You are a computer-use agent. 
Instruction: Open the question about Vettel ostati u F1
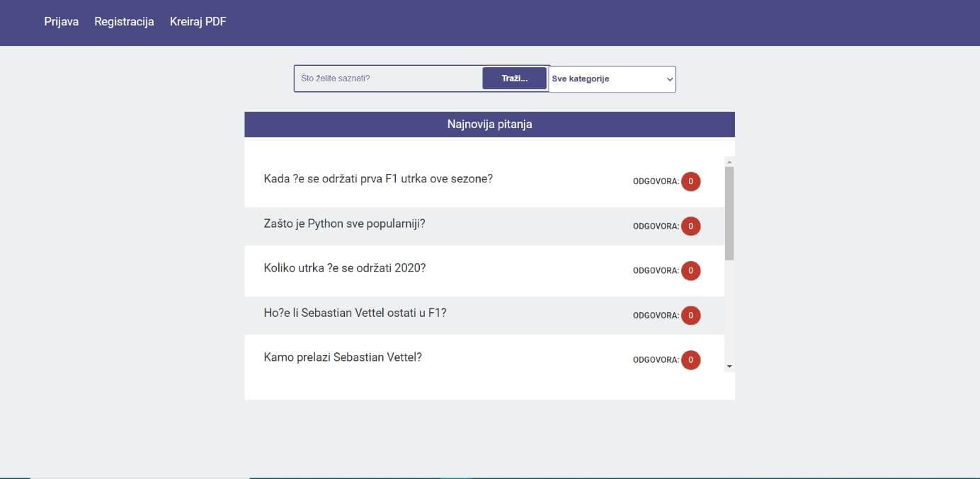click(x=355, y=313)
